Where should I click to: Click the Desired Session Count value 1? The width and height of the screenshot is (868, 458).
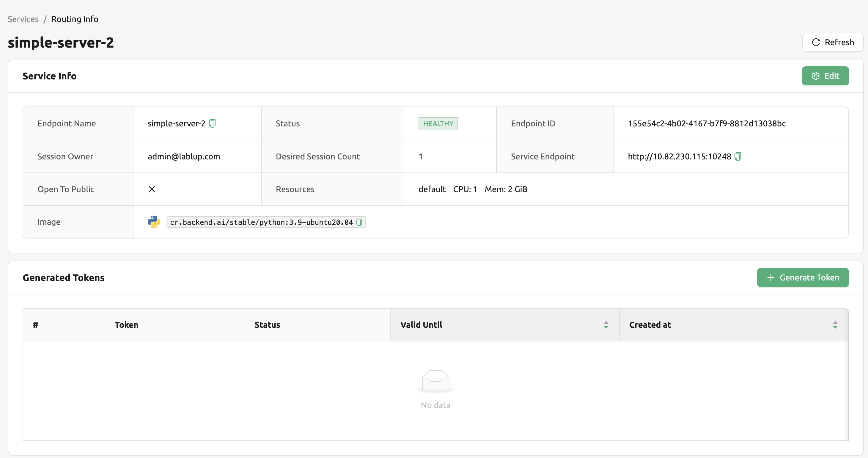click(x=421, y=157)
